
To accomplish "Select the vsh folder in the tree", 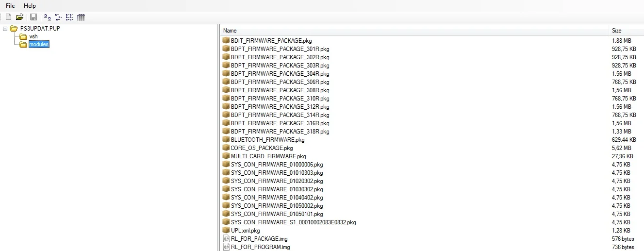I will point(33,36).
